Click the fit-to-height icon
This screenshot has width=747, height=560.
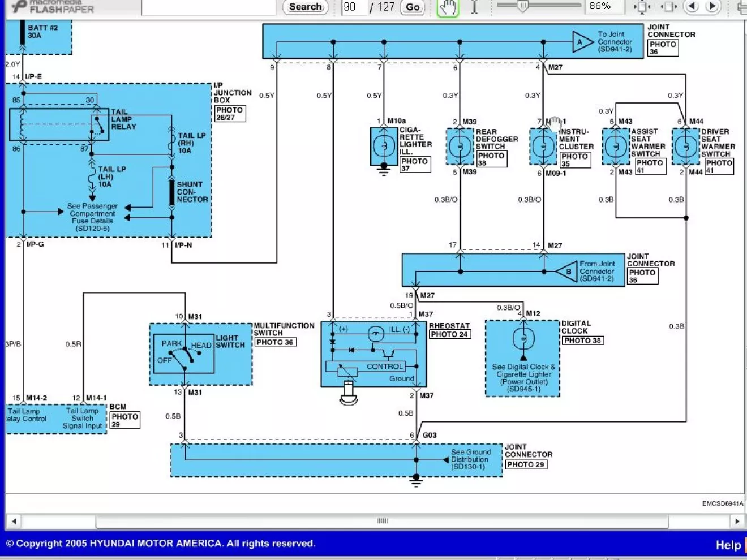coord(642,7)
